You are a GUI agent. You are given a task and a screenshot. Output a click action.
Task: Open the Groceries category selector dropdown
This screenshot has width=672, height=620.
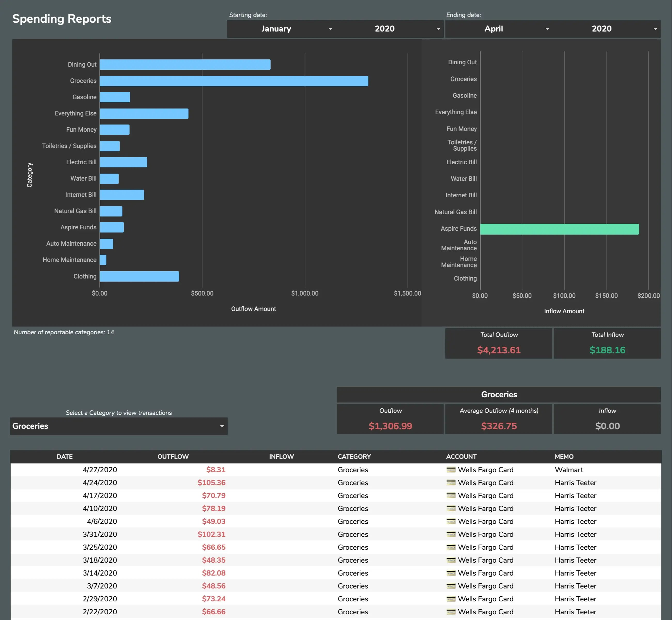[119, 426]
